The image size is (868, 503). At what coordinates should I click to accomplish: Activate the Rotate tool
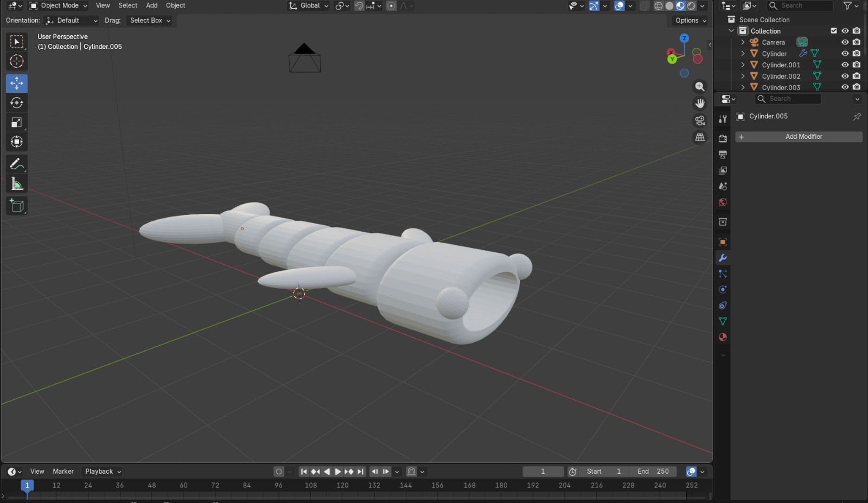[x=17, y=103]
